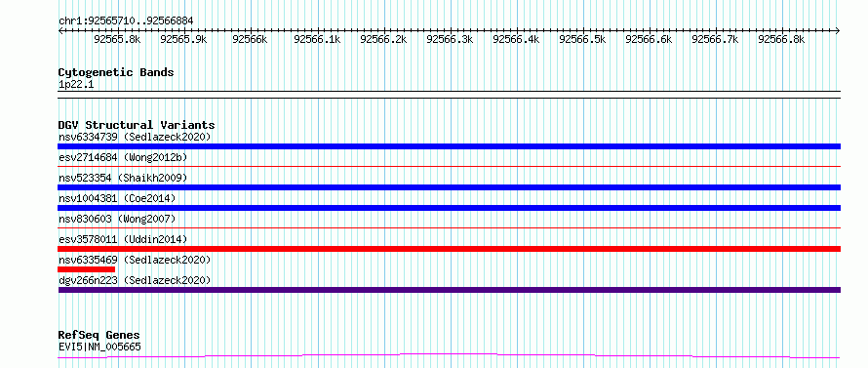Click the short red bar under nsv6335469
The height and width of the screenshot is (368, 868).
(87, 269)
